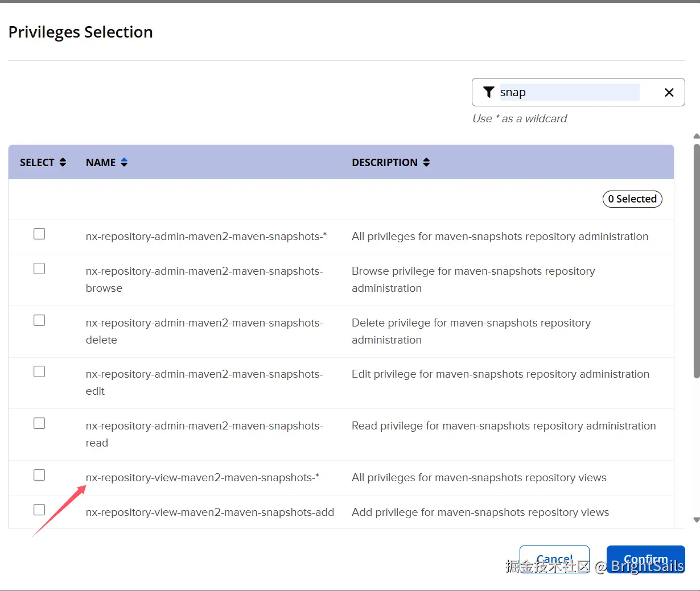Click the vertical scrollbar thumb
Image resolution: width=700 pixels, height=591 pixels.
pyautogui.click(x=697, y=261)
